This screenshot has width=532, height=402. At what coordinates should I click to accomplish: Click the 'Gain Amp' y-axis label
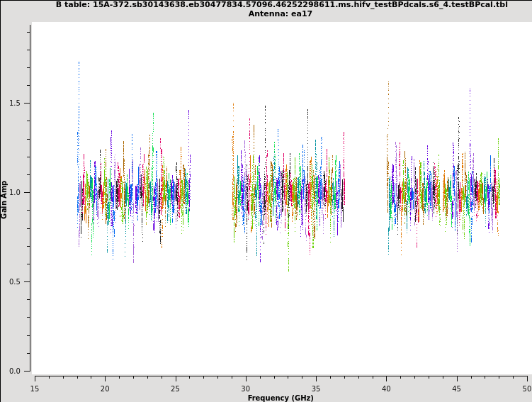pyautogui.click(x=5, y=199)
